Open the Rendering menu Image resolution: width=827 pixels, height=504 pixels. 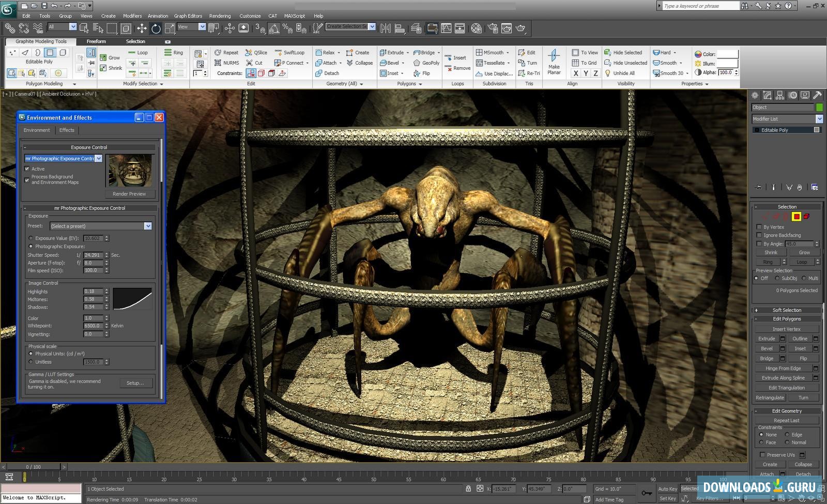click(x=220, y=16)
